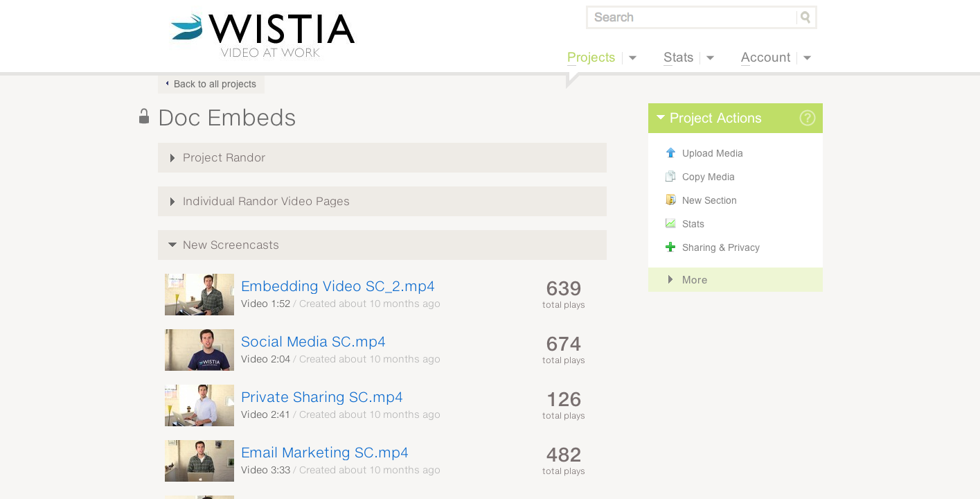Click the Upload Media arrow icon
980x499 pixels.
pyautogui.click(x=670, y=153)
